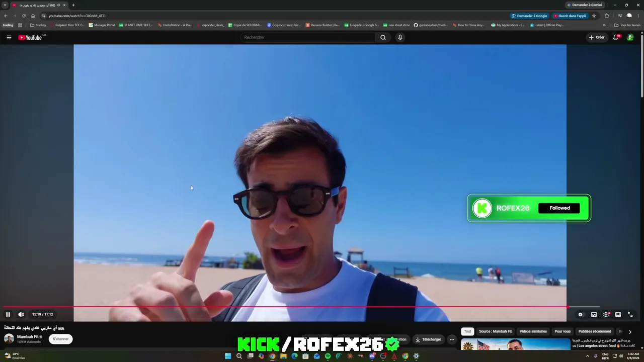
Task: Click the Rechercher search field
Action: coord(307,37)
